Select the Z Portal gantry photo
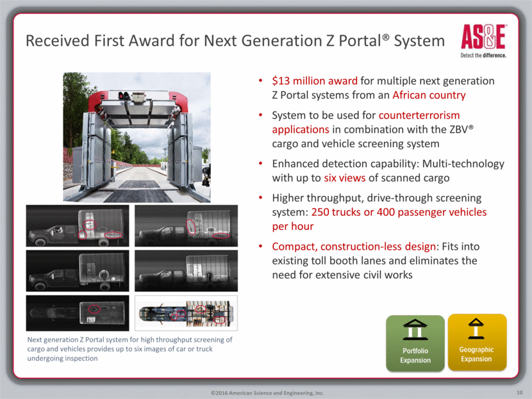This screenshot has height=399, width=532. click(137, 136)
